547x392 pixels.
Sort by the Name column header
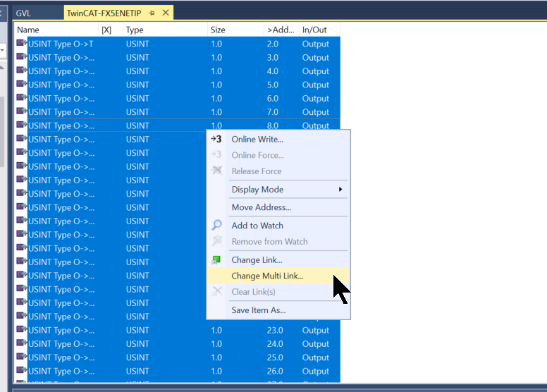pyautogui.click(x=55, y=30)
